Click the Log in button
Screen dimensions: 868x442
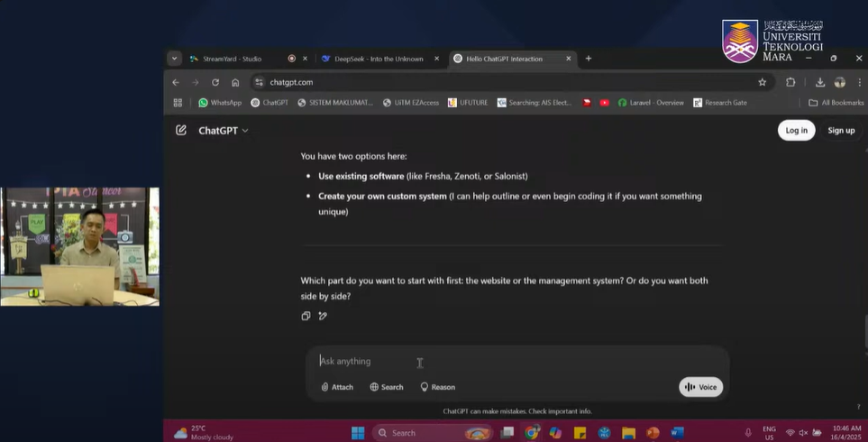point(796,130)
